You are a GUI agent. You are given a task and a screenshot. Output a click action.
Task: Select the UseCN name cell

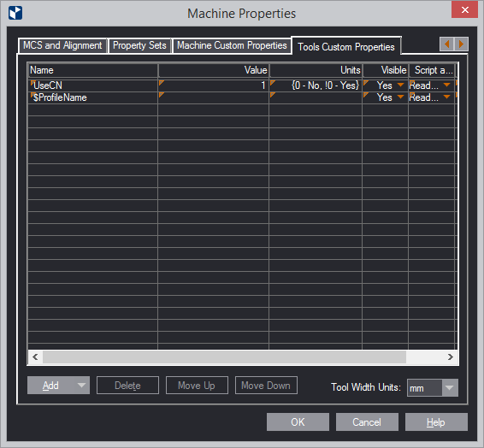[x=93, y=85]
